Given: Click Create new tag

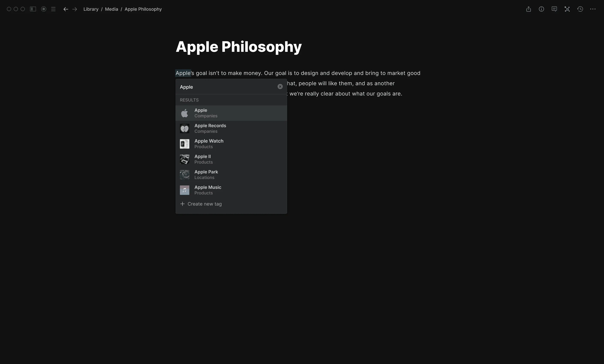Looking at the screenshot, I should [201, 204].
